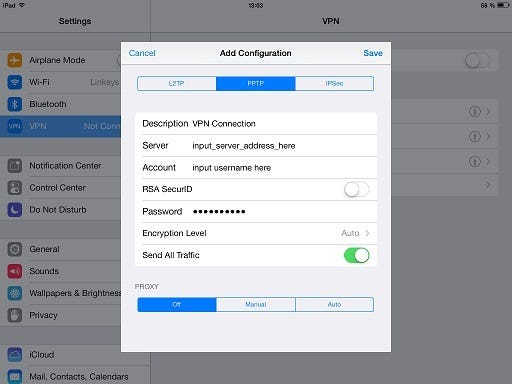
Task: Open Airplane Mode settings row
Action: click(61, 60)
